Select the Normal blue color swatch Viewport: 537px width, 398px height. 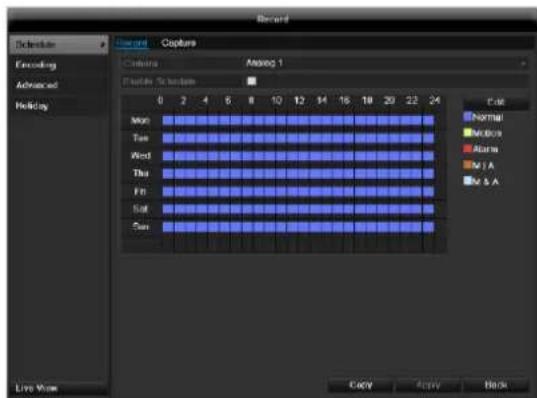tap(467, 117)
